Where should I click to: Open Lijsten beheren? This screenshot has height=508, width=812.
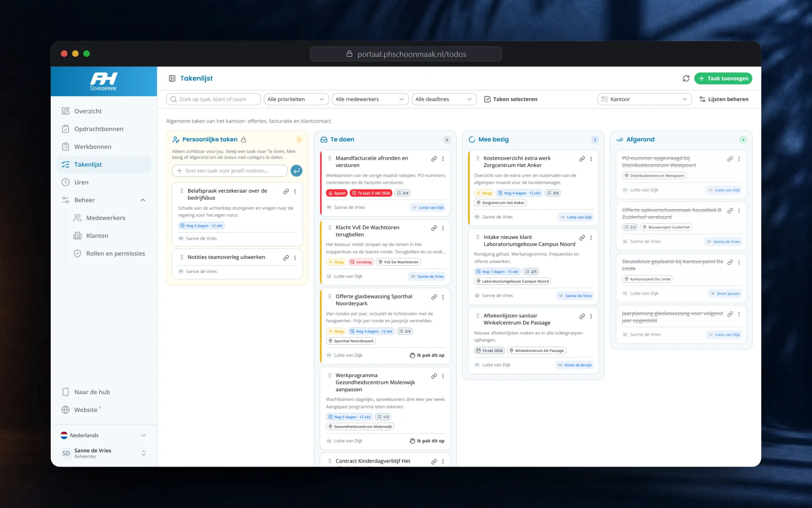click(724, 99)
